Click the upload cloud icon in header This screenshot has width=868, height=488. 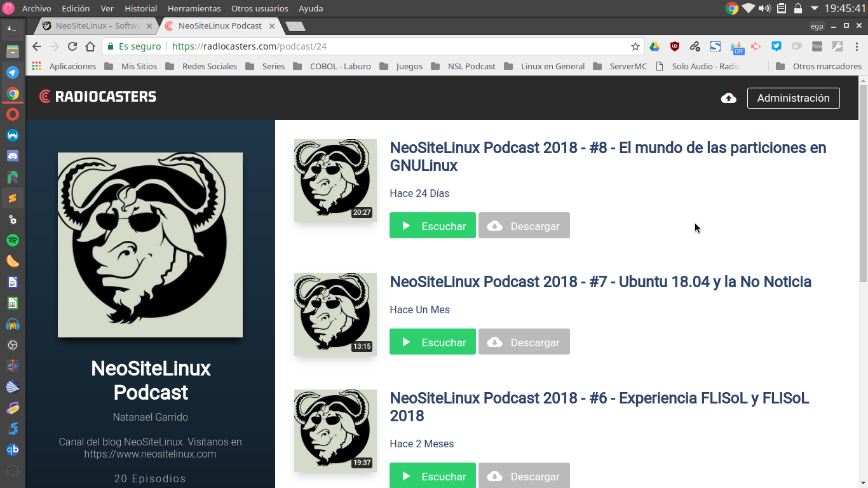(729, 98)
